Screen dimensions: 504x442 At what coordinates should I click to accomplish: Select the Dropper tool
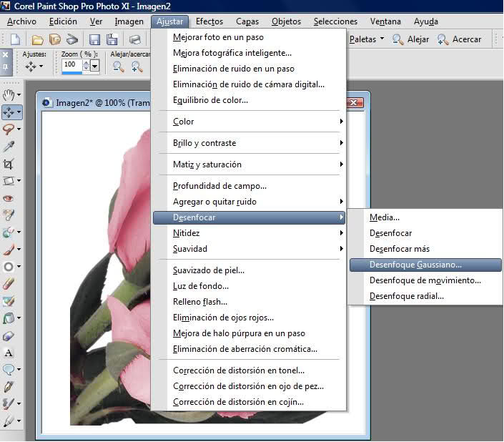click(x=9, y=147)
